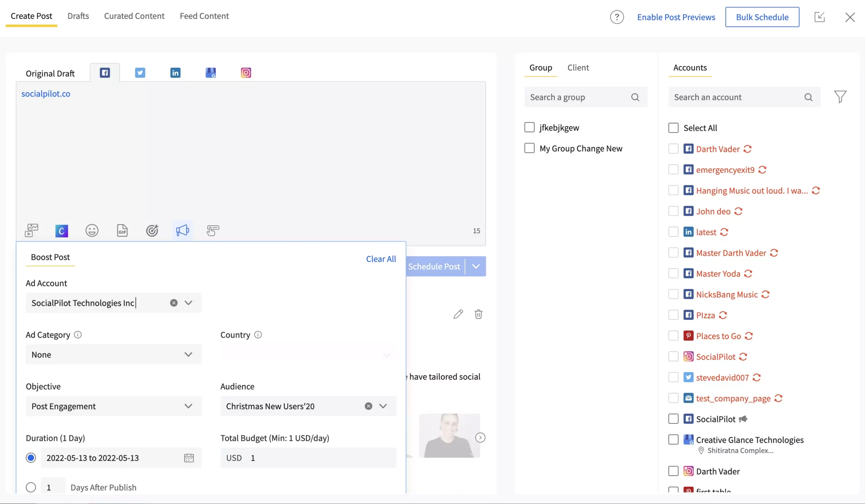Switch to Curated Content tab

[x=134, y=16]
